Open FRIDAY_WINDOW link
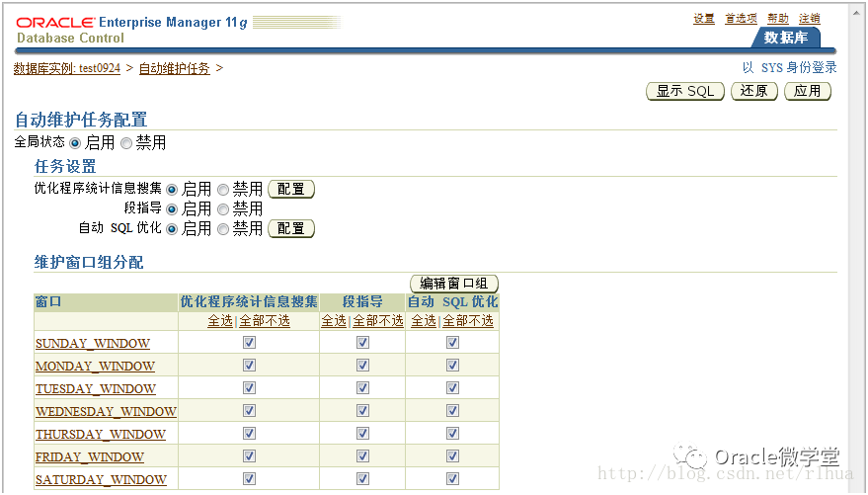The height and width of the screenshot is (495, 868). click(x=90, y=456)
